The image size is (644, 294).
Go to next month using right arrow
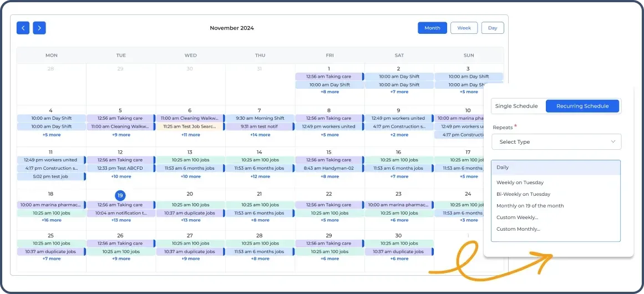tap(39, 28)
